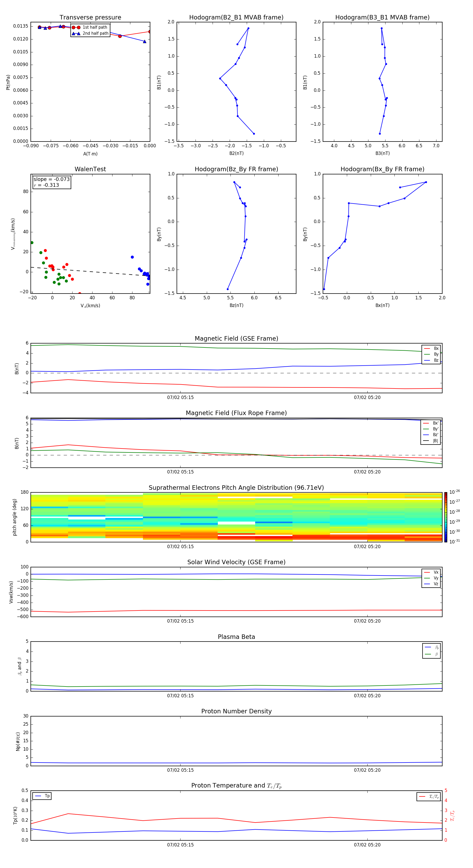
Task: Click the 'Vsw(km/s)' axis label
Action: [x=11, y=592]
